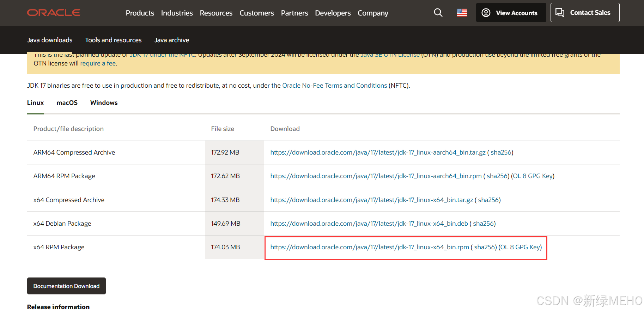Viewport: 644px width, 312px height.
Task: Download the x64 Debian .deb package
Action: coord(369,224)
